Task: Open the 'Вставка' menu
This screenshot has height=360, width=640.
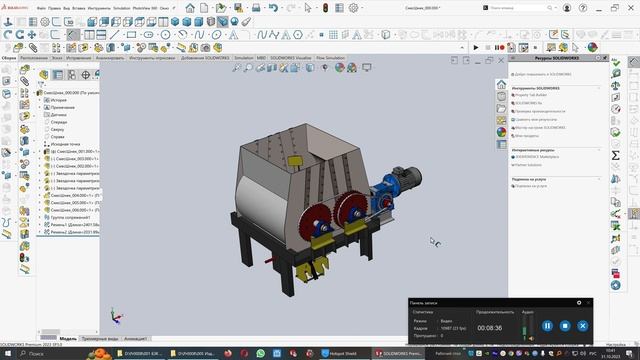Action: [x=79, y=8]
